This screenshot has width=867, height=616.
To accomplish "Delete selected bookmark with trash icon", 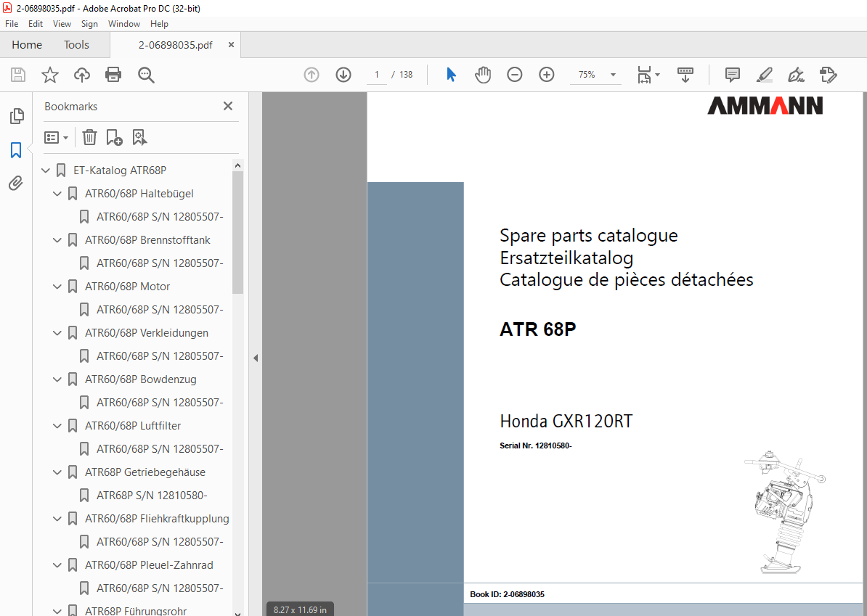I will click(x=89, y=137).
